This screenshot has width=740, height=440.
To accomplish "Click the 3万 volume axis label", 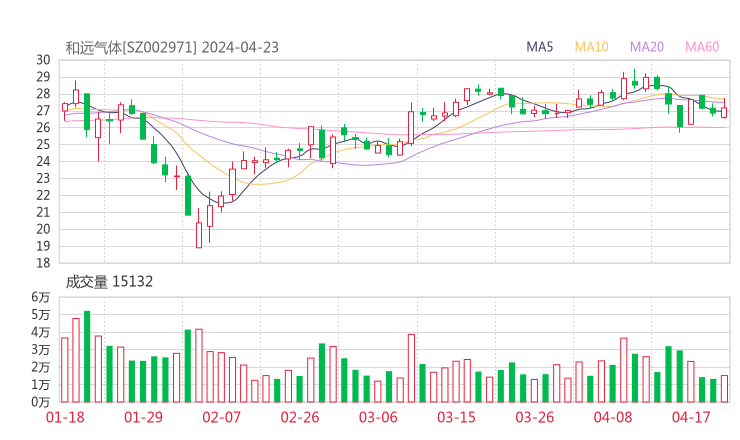I will coord(41,350).
